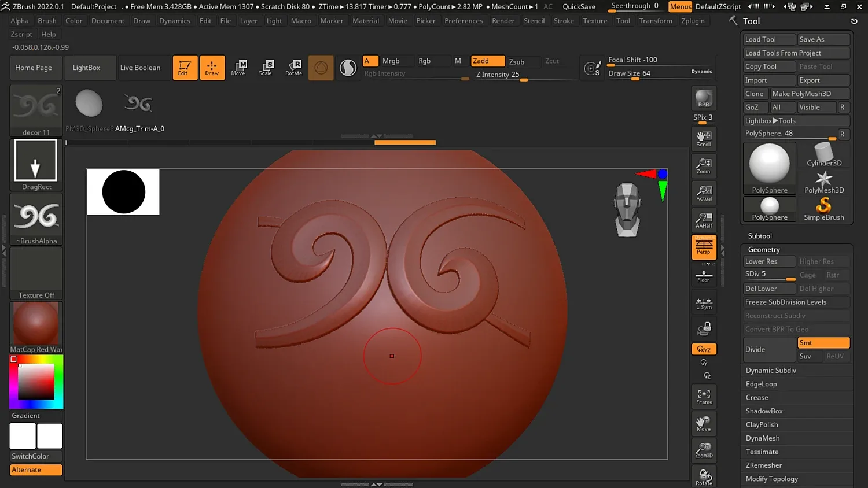Select the Move transform tool icon
The height and width of the screenshot is (488, 868).
pyautogui.click(x=238, y=68)
